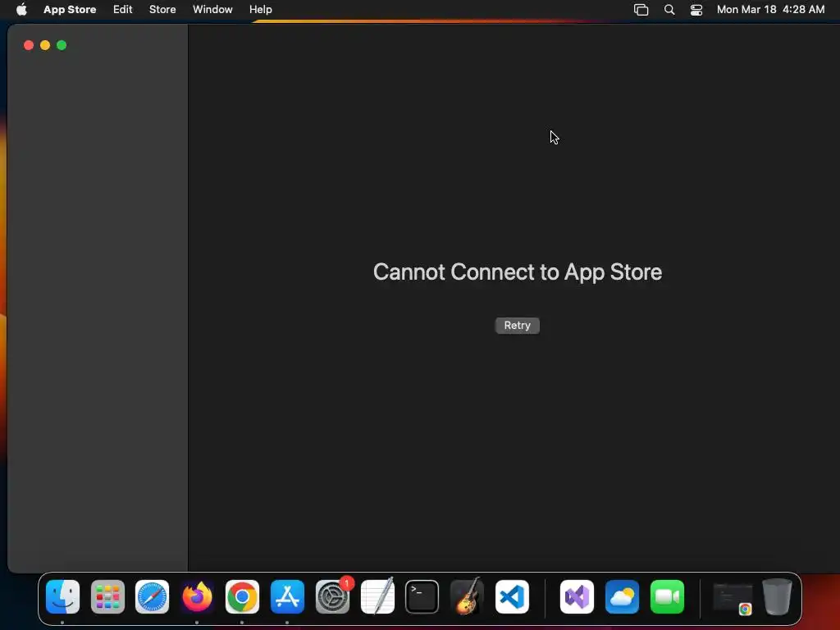Screen dimensions: 840x630
Task: Open the App Store menu
Action: [70, 9]
